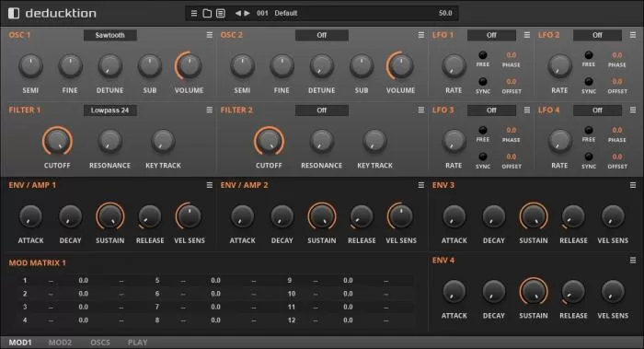Screen dimensions: 644x349
Task: Open LFO 1 section menu icon
Action: tap(527, 35)
